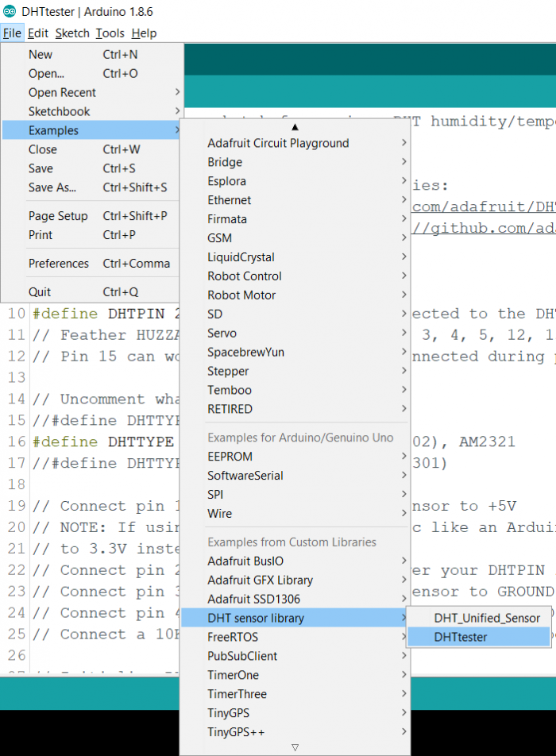Open TimerOne examples submenu

point(295,675)
